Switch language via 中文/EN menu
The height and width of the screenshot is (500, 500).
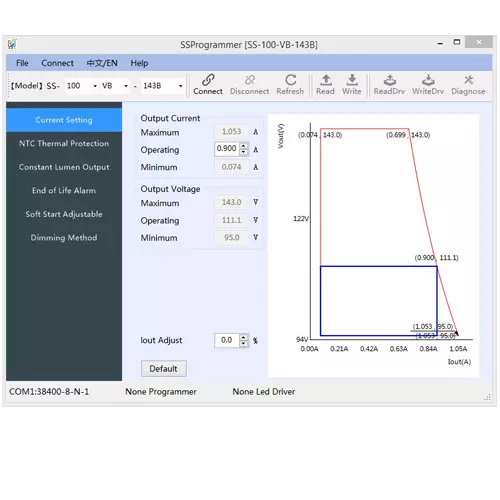[102, 63]
